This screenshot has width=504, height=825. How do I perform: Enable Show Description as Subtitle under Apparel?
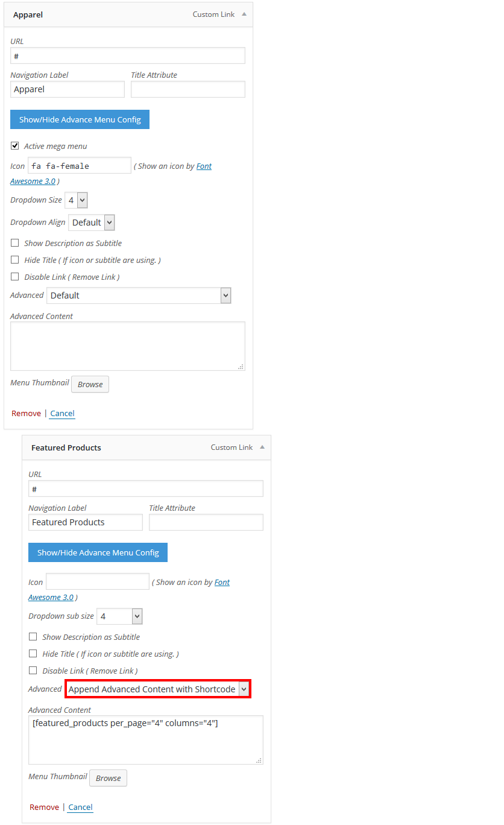15,243
